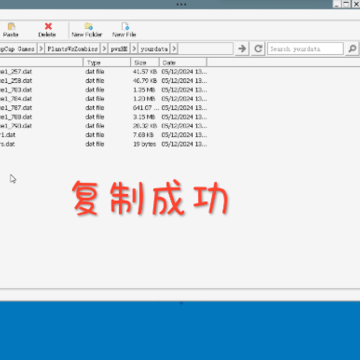Click the 3.15 MB size cell

point(144,117)
